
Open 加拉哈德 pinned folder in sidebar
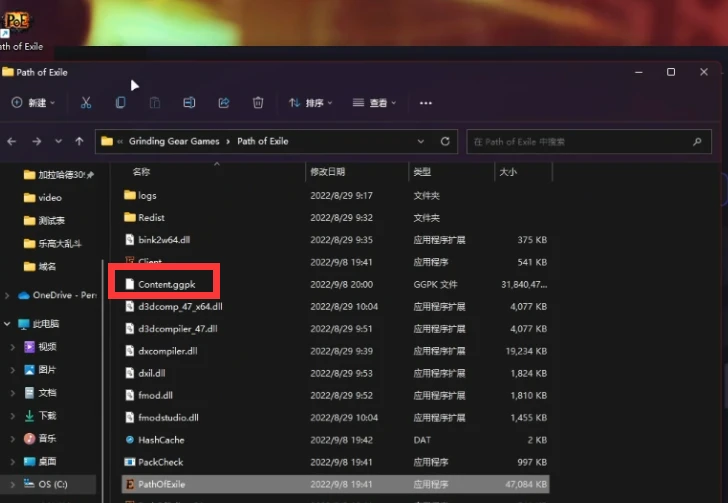pyautogui.click(x=58, y=175)
